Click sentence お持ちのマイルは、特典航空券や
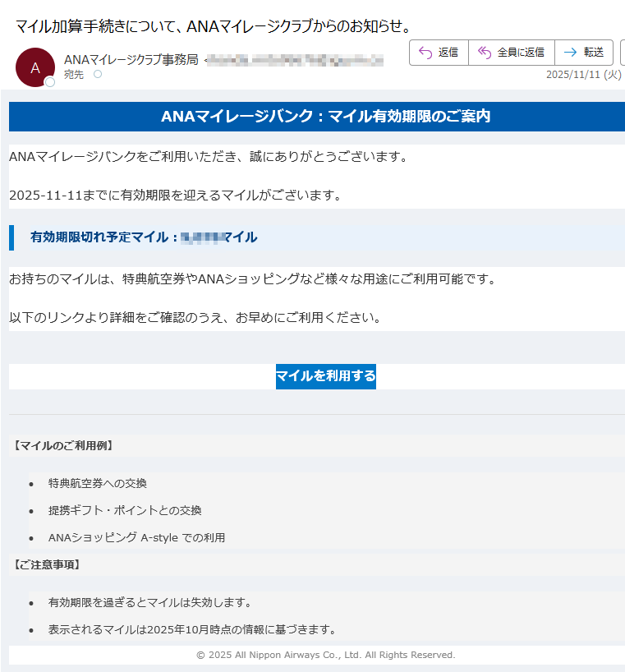Image resolution: width=625 pixels, height=672 pixels. [253, 279]
